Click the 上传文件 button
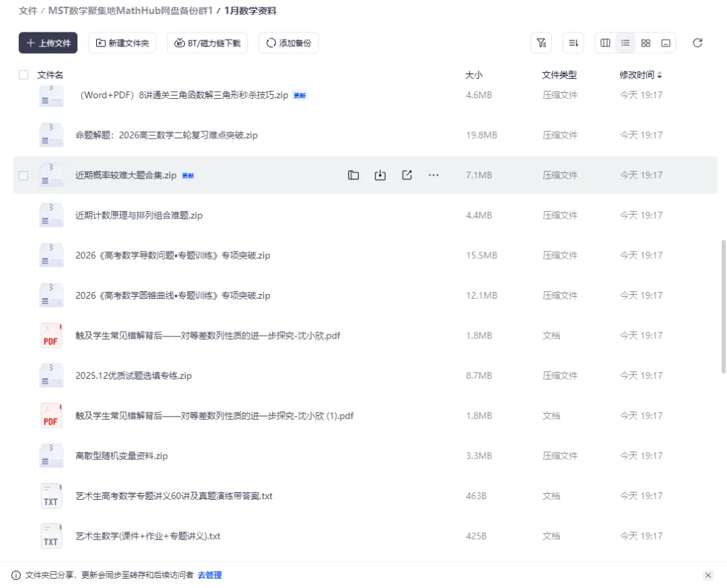 point(48,42)
